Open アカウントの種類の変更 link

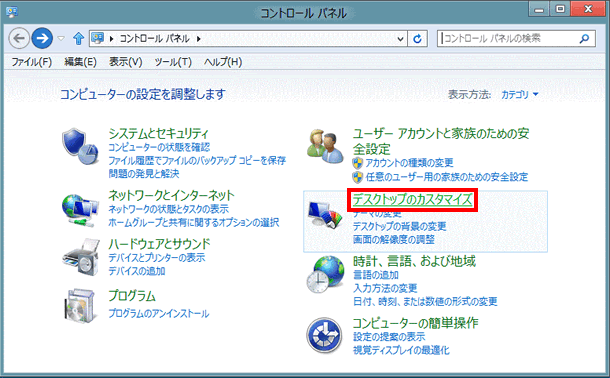click(409, 163)
